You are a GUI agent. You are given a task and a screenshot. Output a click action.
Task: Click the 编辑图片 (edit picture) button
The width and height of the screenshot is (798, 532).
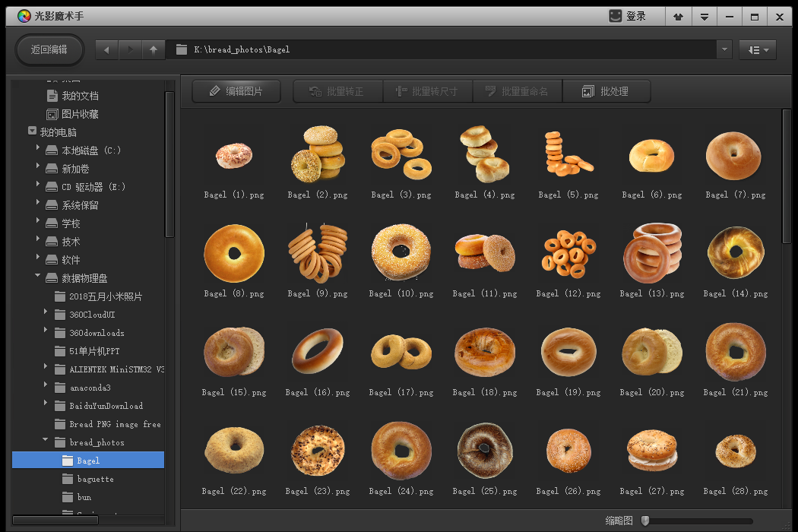pyautogui.click(x=236, y=92)
